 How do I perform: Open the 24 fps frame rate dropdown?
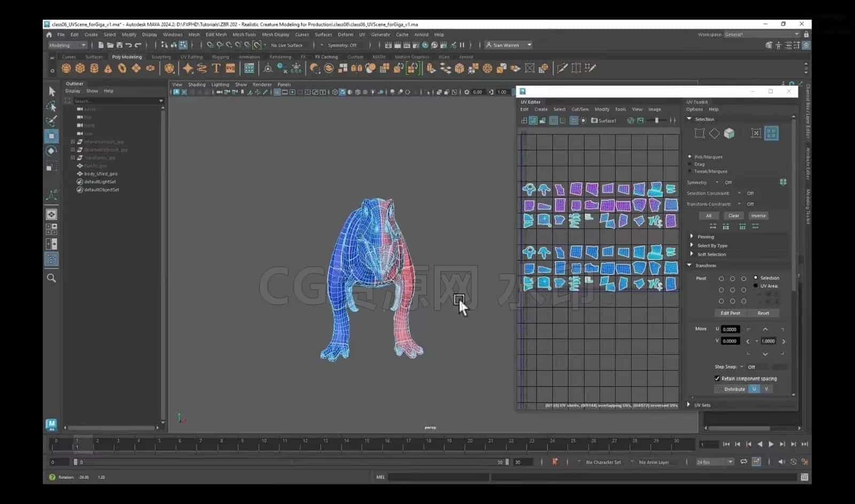coord(715,462)
